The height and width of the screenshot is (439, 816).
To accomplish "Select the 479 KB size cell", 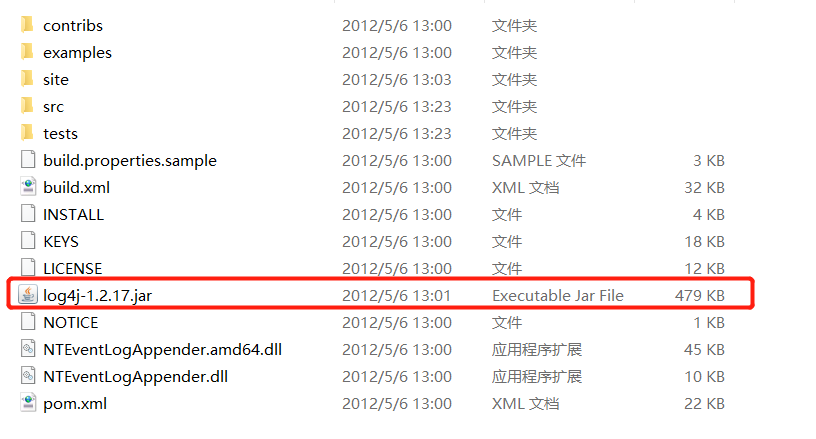I will [x=700, y=295].
